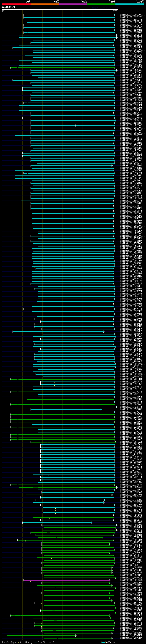This screenshot has height=644, width=146.
Task: Select hit label UniRef100_B6T223
Action: coord(131,178)
